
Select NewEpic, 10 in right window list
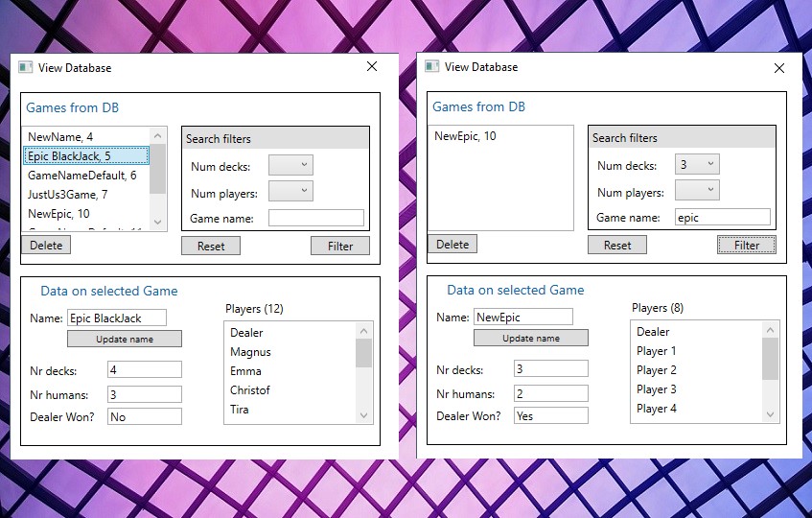(500, 135)
